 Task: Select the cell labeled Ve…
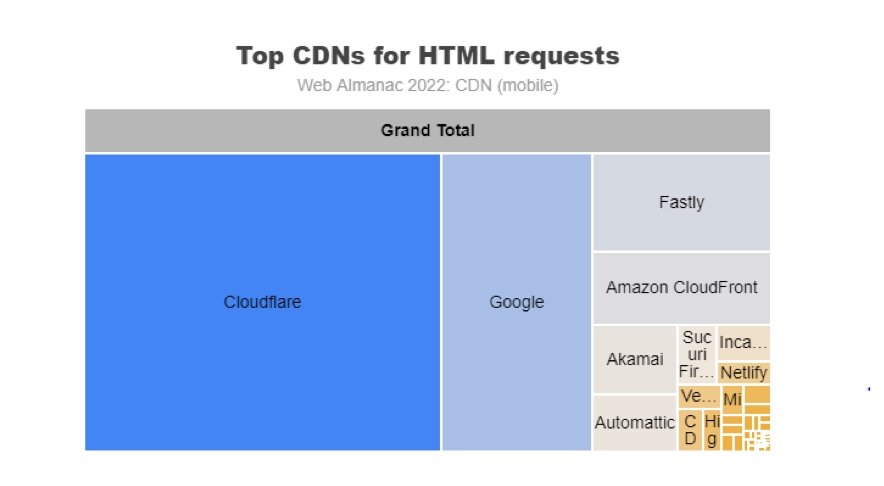pyautogui.click(x=698, y=396)
